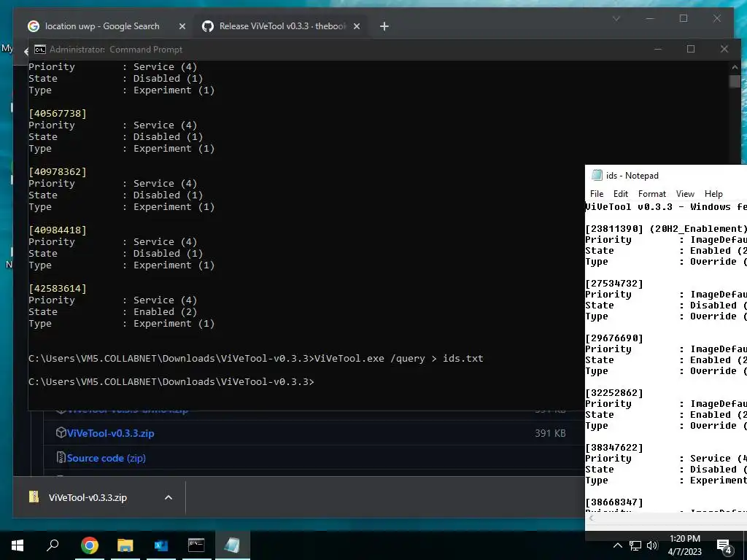
Task: Expand the ViVeTool-v0.3.3.zip download options chevron
Action: point(169,497)
